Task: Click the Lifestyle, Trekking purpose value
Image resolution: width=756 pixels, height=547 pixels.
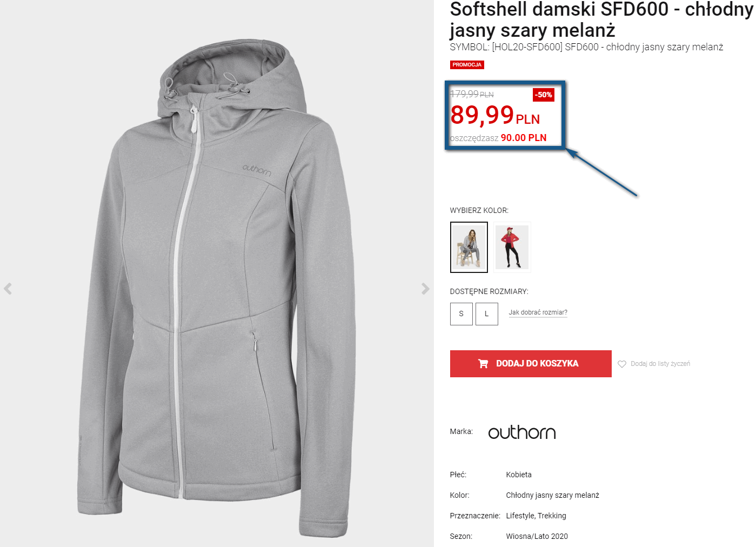Action: (536, 516)
